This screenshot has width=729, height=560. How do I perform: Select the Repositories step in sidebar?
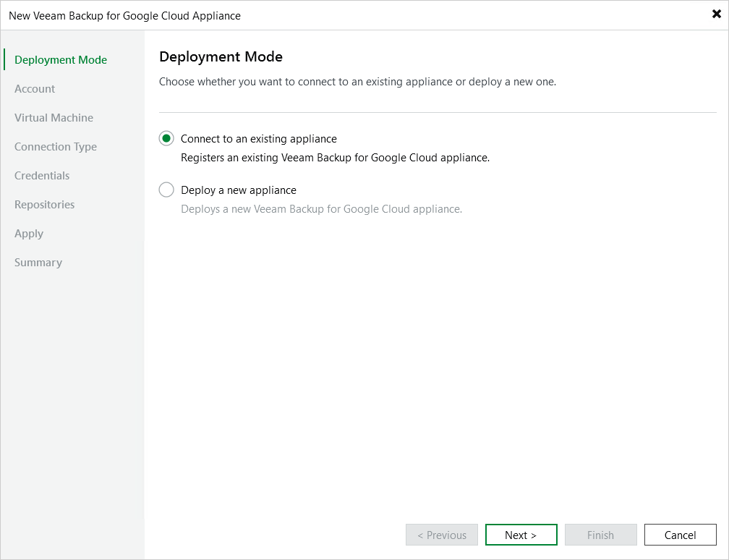coord(45,205)
